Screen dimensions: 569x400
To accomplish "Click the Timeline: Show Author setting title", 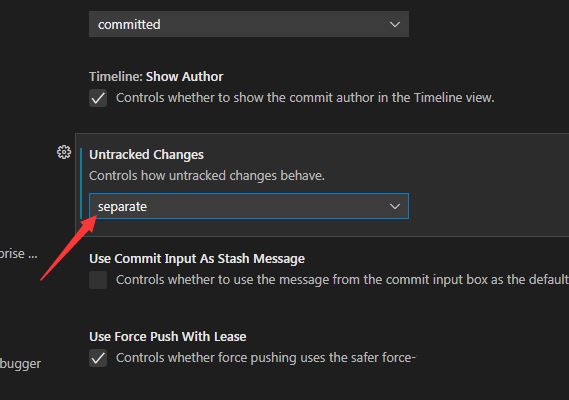I will tap(156, 77).
